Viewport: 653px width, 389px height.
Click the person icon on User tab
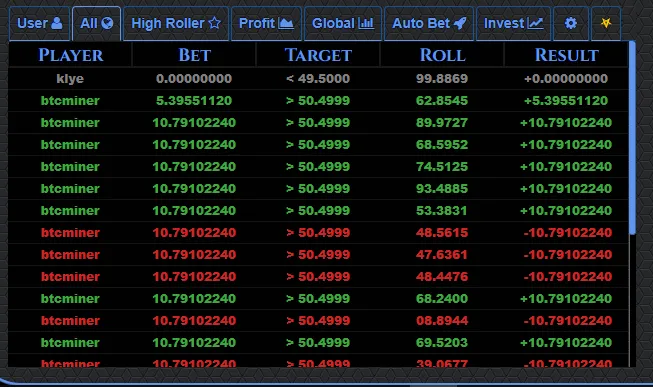pyautogui.click(x=57, y=23)
